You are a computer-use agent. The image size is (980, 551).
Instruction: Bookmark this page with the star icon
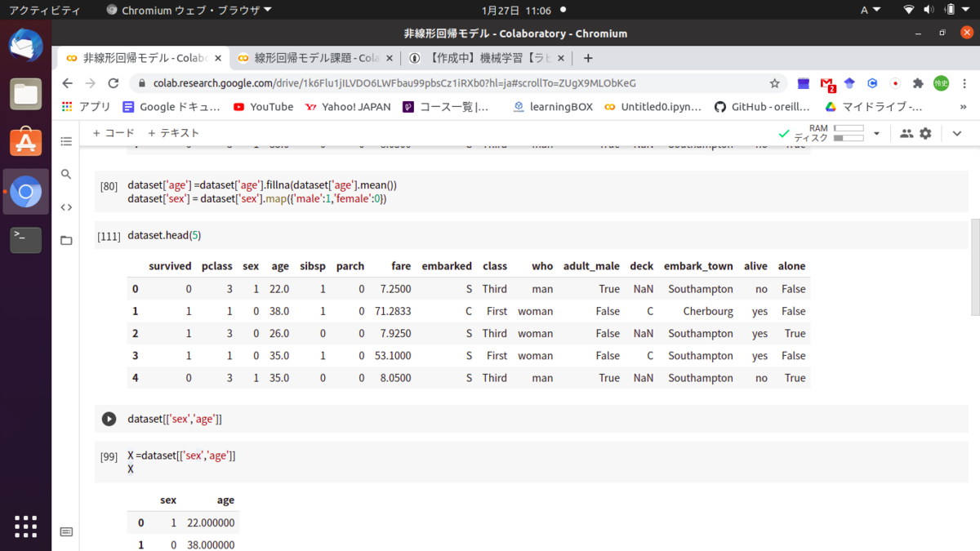point(774,83)
